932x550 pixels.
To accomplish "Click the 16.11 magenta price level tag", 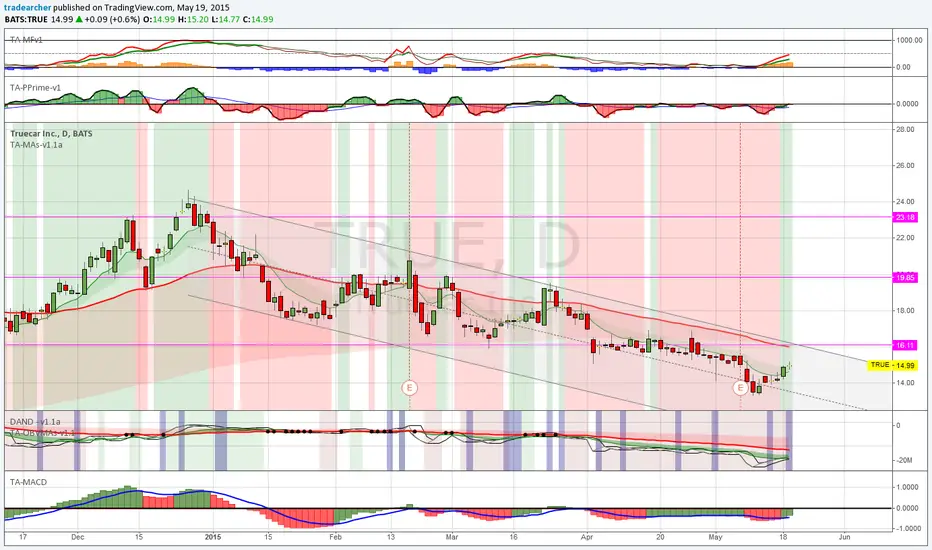I will tap(905, 345).
